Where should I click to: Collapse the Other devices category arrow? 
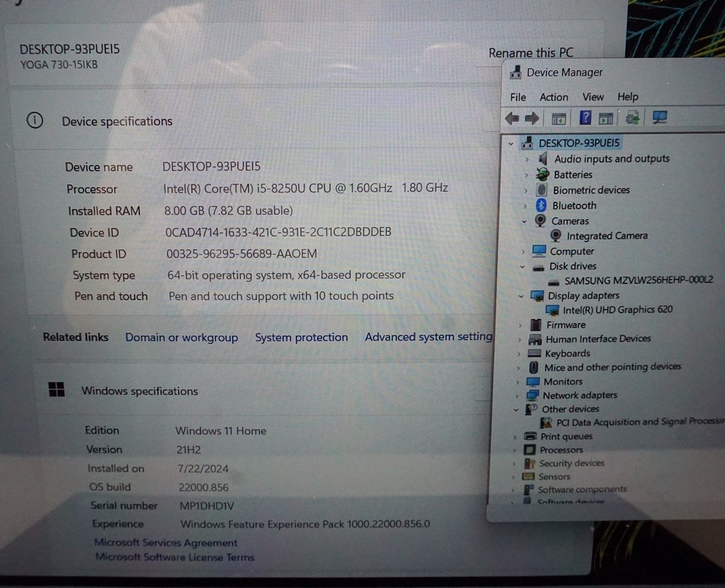click(x=516, y=409)
